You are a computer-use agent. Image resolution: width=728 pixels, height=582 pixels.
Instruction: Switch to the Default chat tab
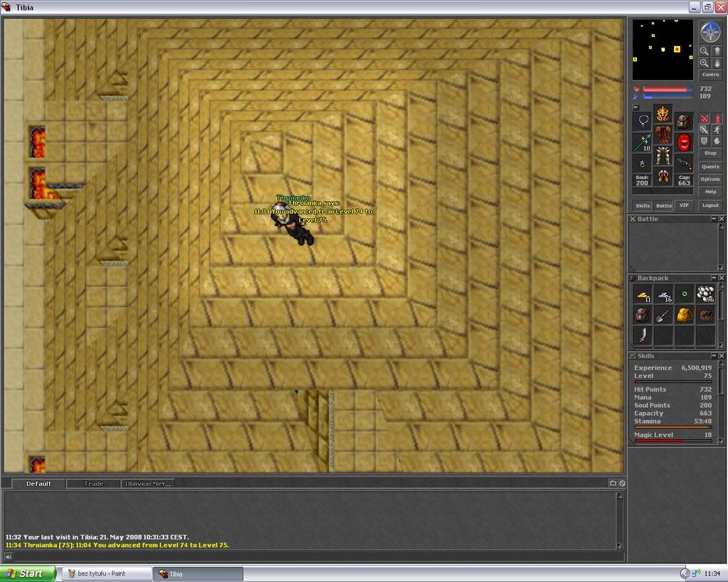pyautogui.click(x=38, y=484)
